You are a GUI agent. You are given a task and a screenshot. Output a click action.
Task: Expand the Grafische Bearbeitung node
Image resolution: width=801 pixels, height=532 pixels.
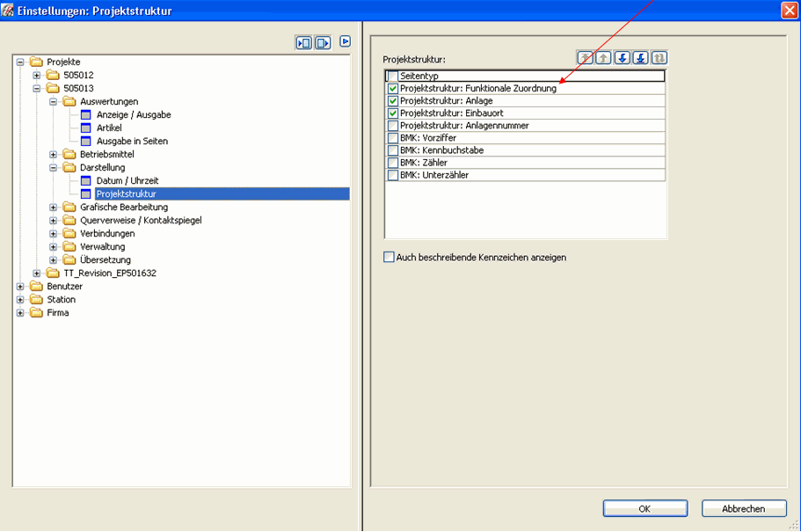[53, 207]
